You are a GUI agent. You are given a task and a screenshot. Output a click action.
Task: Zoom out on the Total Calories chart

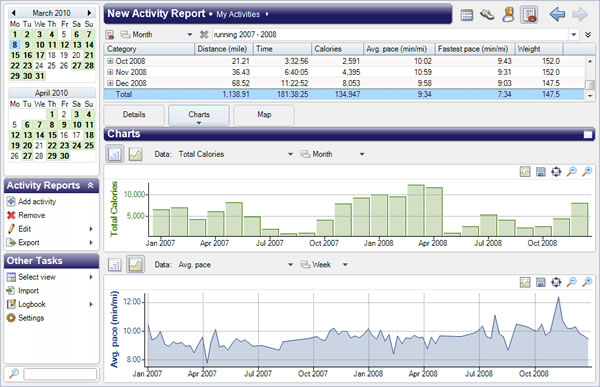(x=571, y=172)
